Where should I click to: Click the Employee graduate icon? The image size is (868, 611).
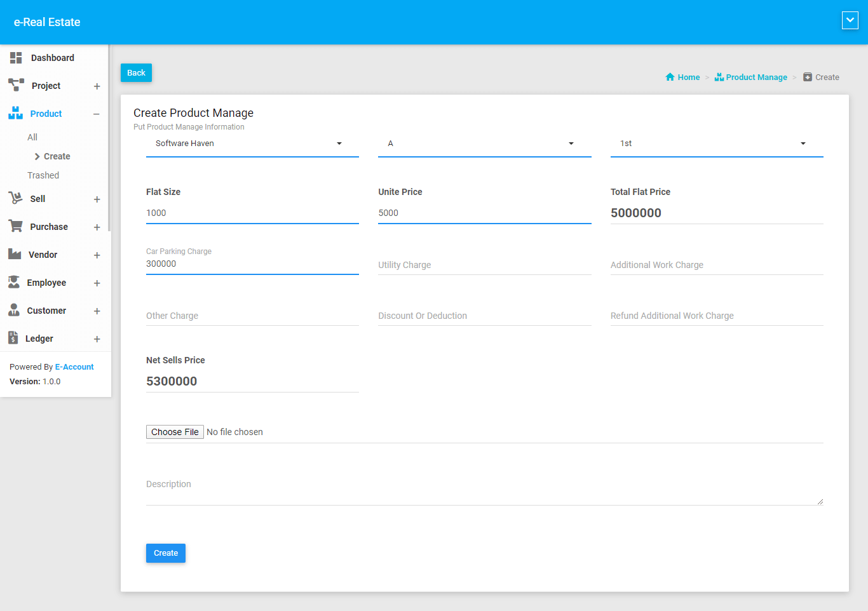click(x=14, y=282)
